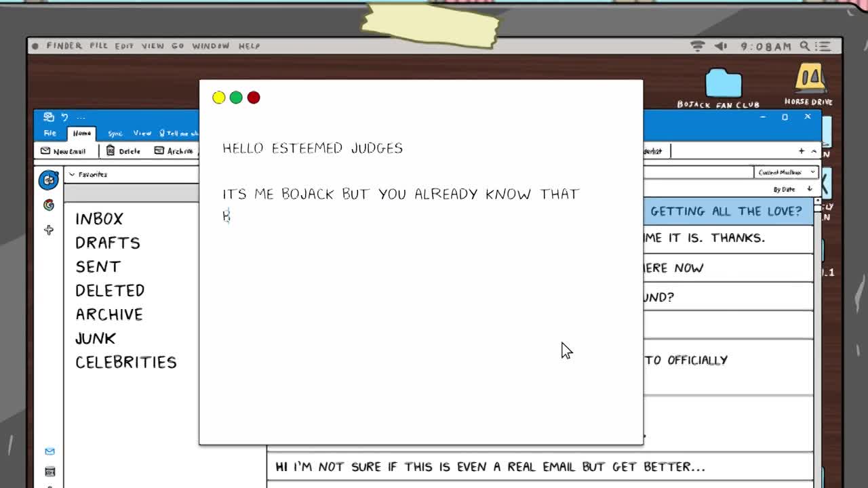Click the volume speaker icon in menu bar

tap(720, 46)
